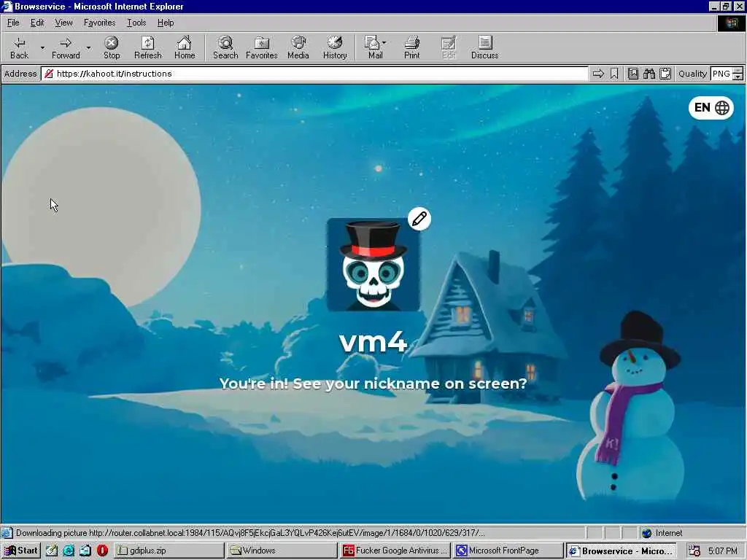
Task: Click the vm4 nickname text
Action: click(373, 341)
